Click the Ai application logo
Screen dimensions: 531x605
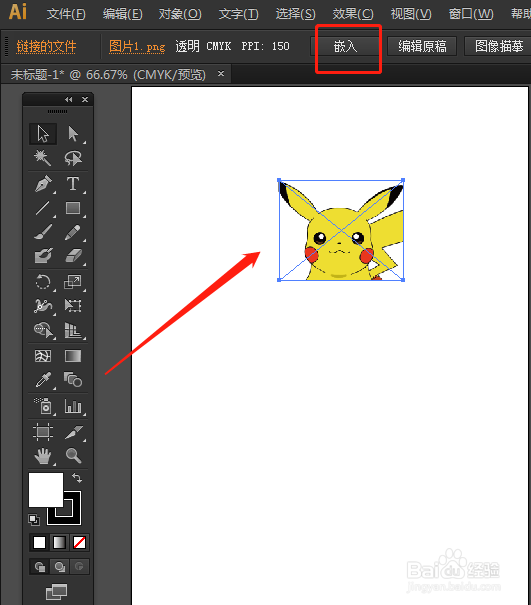click(x=18, y=12)
